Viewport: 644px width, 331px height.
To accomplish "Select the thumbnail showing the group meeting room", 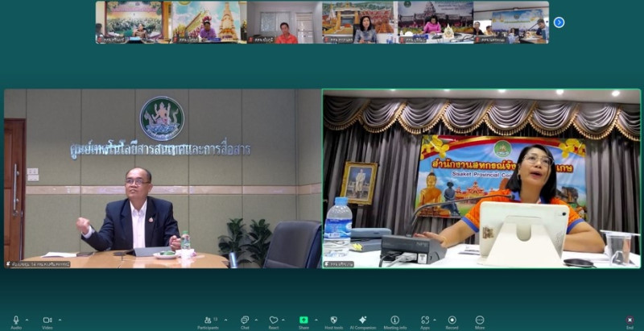I will tap(511, 23).
